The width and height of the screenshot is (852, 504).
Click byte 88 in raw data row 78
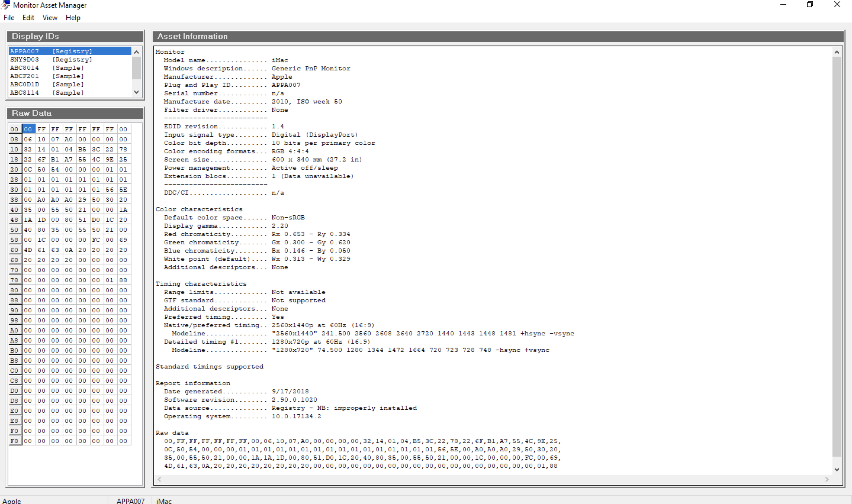pos(123,280)
